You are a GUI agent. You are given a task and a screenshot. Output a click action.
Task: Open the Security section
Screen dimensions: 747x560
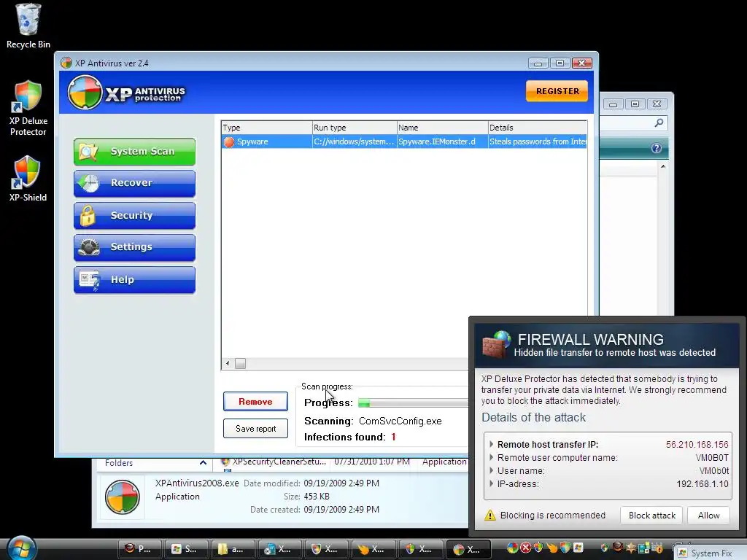[134, 215]
